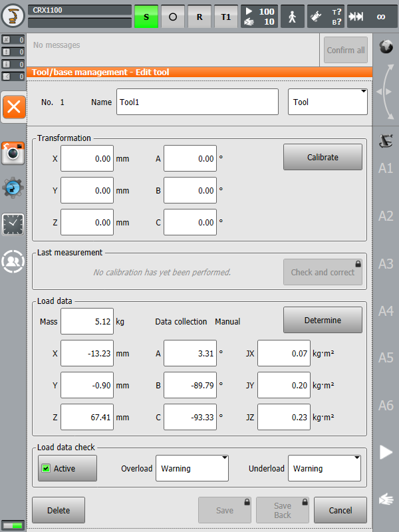
Task: Edit Transformation X value field
Action: coord(87,158)
